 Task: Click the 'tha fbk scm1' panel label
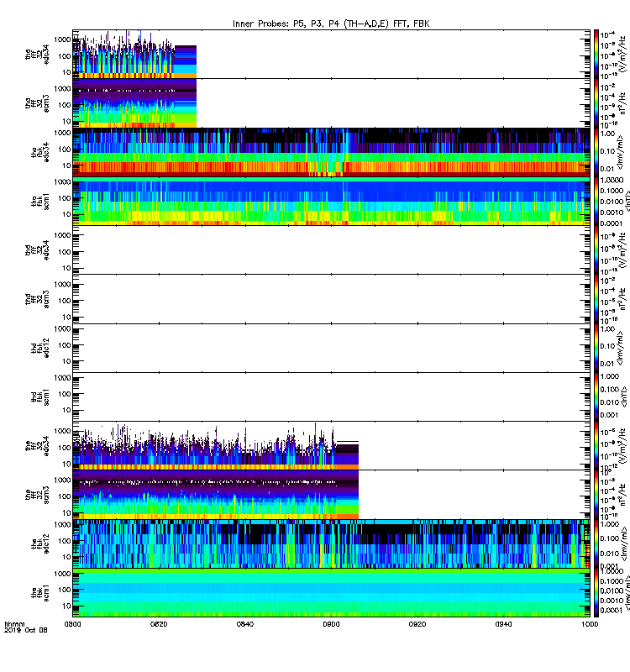coord(40,201)
